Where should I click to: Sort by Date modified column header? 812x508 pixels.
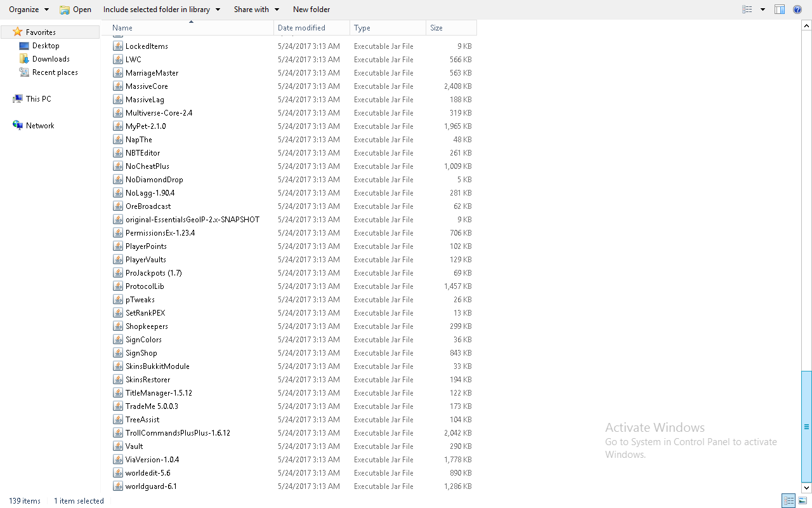(x=312, y=28)
